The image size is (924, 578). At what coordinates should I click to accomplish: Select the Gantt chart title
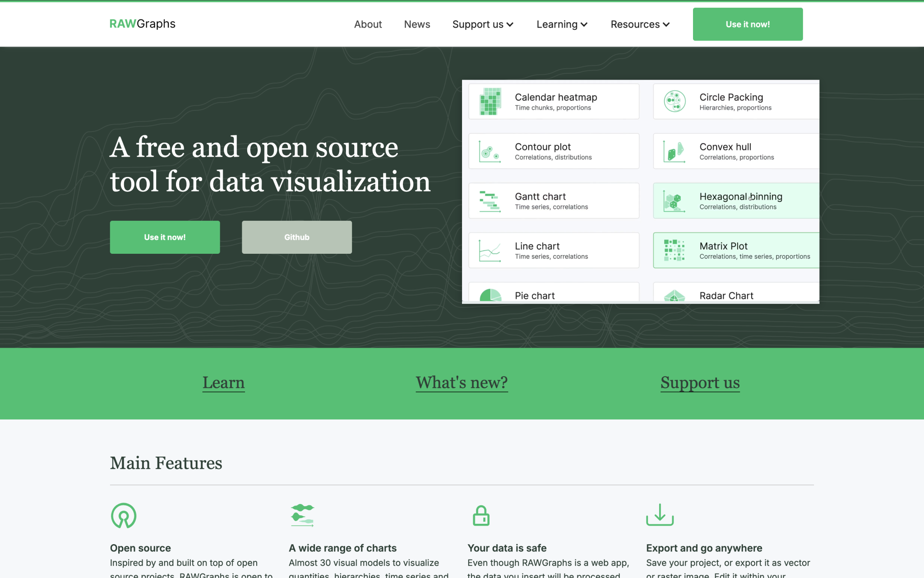pos(540,196)
